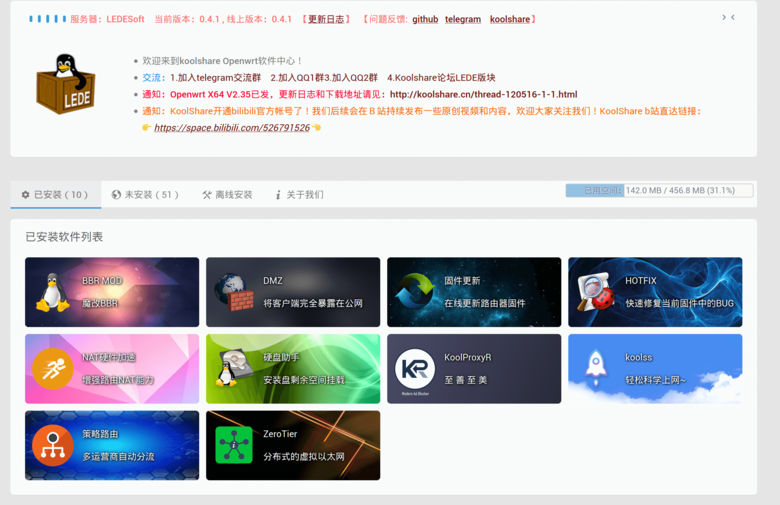Image resolution: width=780 pixels, height=505 pixels.
Task: Open the space.bilibili.com/526791526 link
Action: [232, 128]
